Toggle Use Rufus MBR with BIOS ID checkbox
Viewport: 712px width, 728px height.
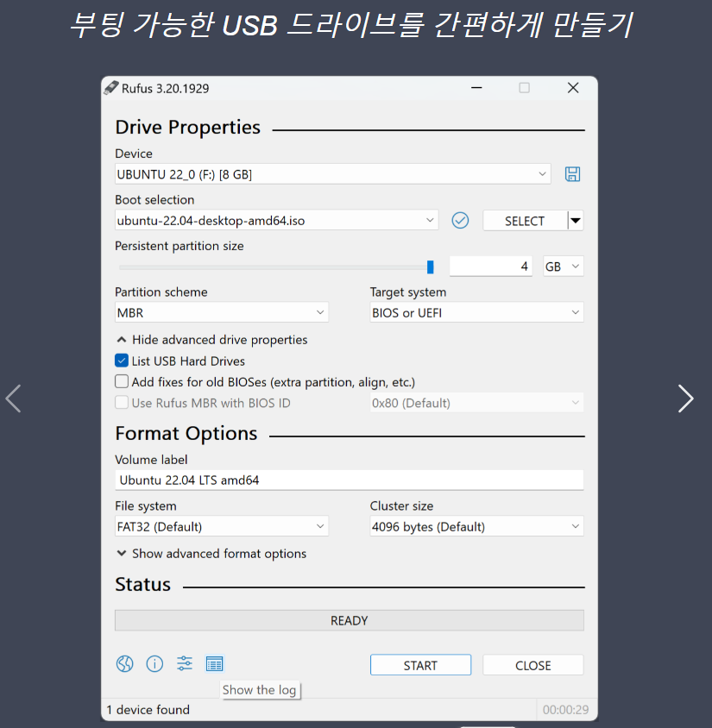[x=122, y=403]
